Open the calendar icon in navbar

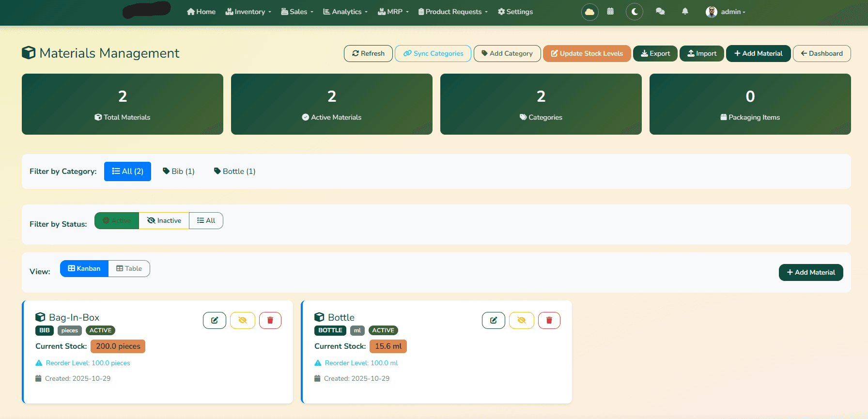click(x=610, y=11)
